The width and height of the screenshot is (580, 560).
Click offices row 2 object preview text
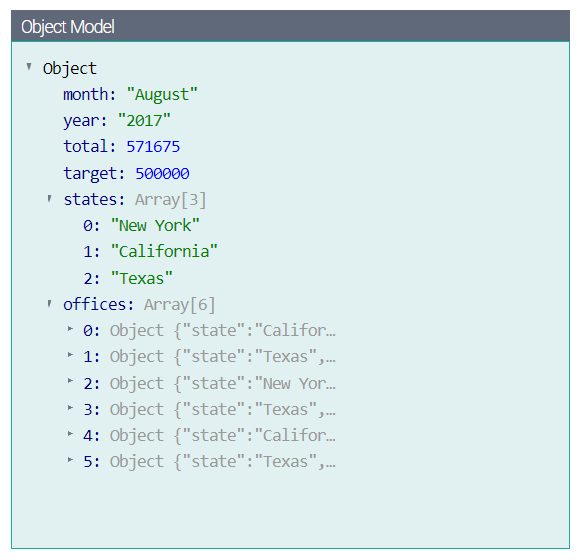[223, 383]
